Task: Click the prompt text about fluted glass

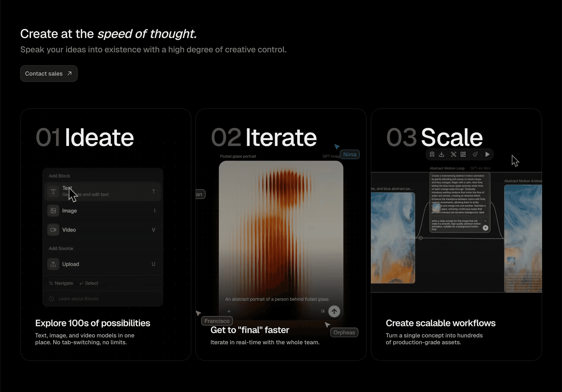Action: coord(277,299)
